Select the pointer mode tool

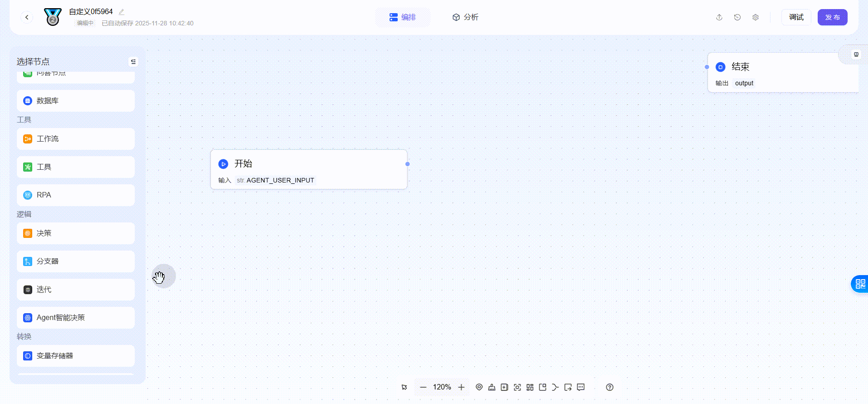tap(404, 387)
